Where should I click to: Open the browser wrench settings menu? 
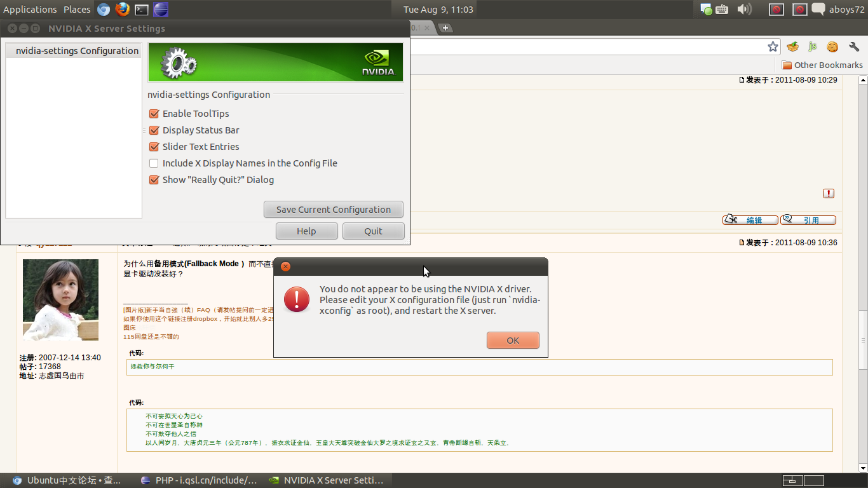[x=854, y=46]
